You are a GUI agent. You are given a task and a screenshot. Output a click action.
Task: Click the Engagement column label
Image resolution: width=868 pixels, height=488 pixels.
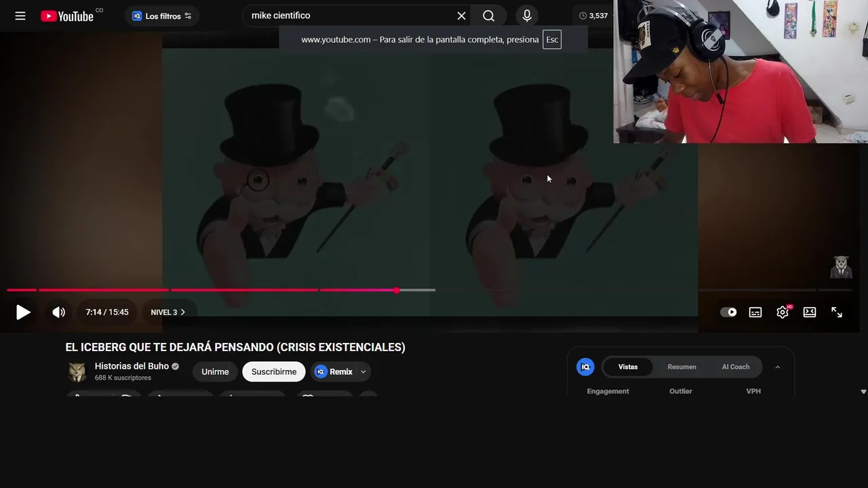coord(608,391)
